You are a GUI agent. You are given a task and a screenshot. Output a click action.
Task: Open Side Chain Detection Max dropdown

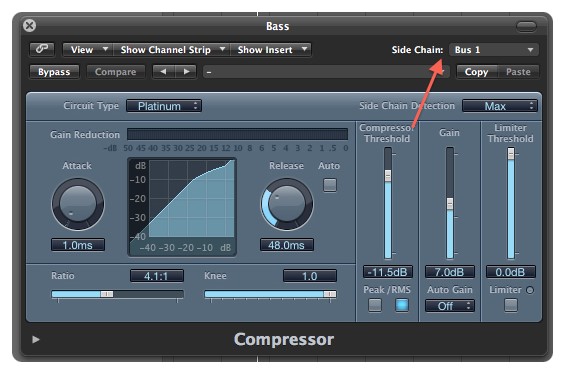pos(500,106)
